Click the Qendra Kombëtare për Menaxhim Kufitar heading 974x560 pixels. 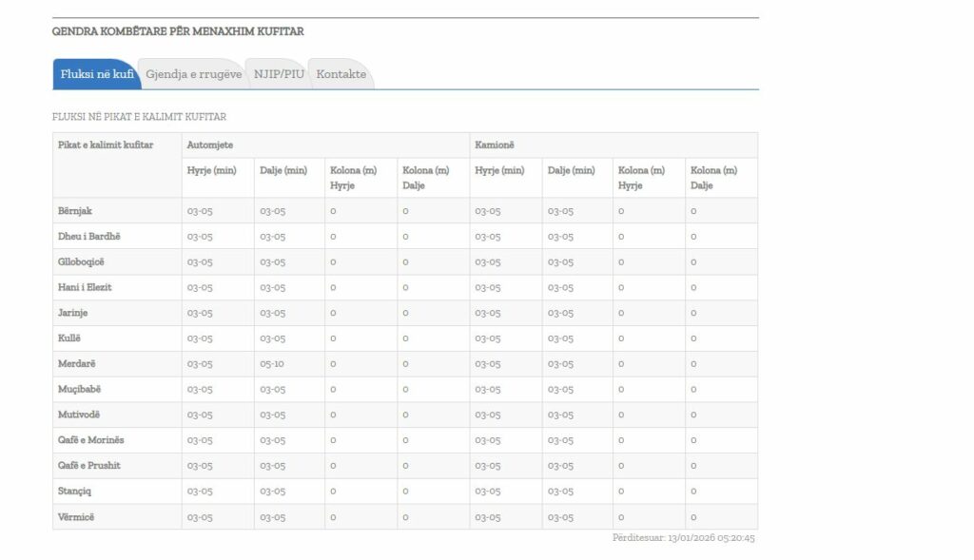(x=178, y=31)
